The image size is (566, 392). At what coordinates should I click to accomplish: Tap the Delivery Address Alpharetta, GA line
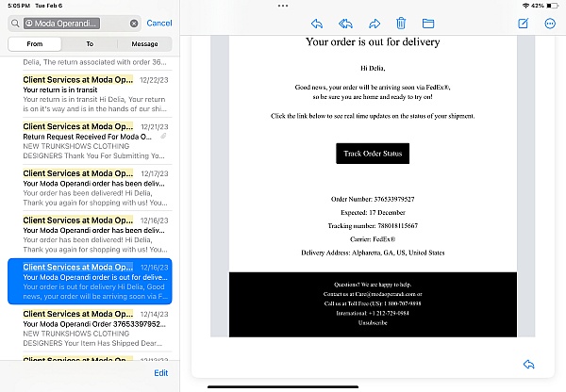click(373, 253)
